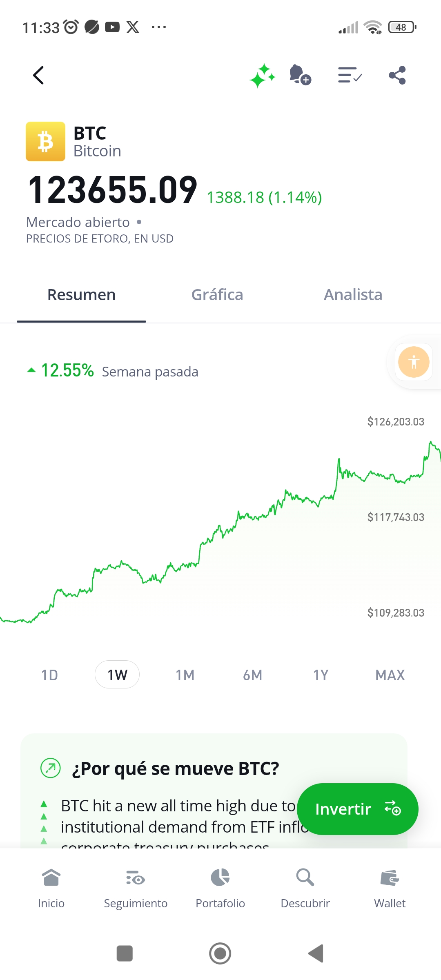Tap the green Invertir button
The height and width of the screenshot is (980, 441).
358,809
